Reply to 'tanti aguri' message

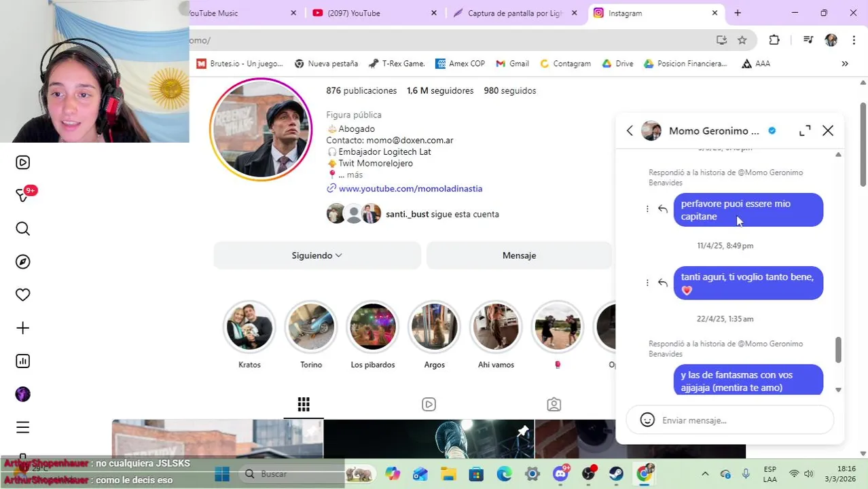pos(663,283)
